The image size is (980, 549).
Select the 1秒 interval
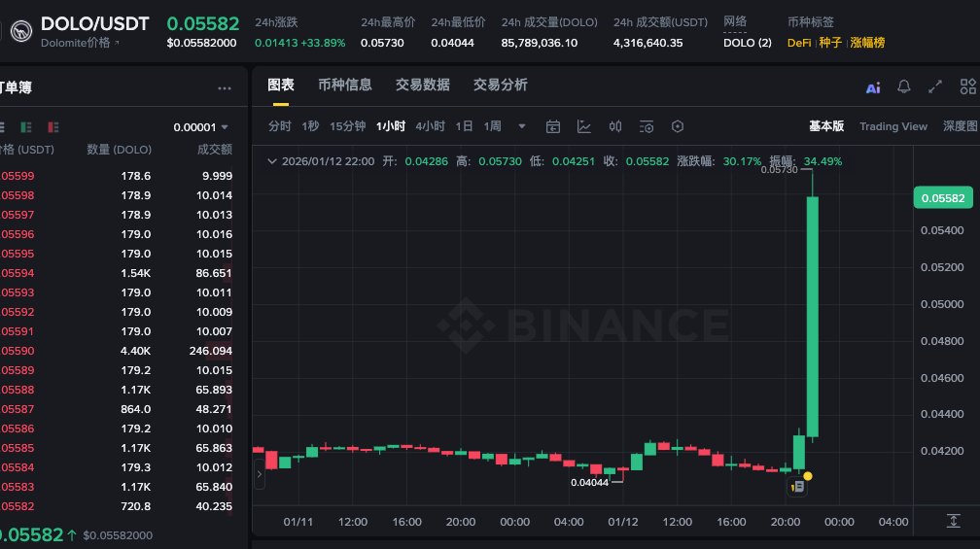[x=310, y=126]
